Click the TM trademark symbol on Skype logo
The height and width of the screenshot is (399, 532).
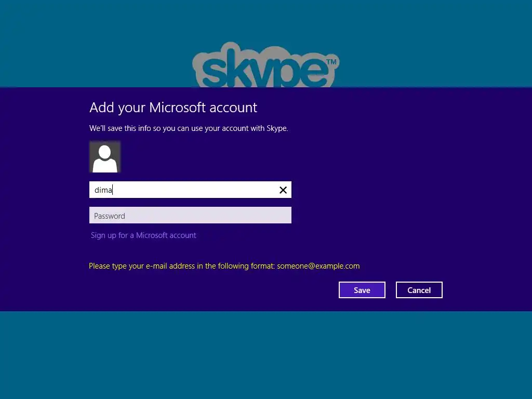tap(331, 62)
